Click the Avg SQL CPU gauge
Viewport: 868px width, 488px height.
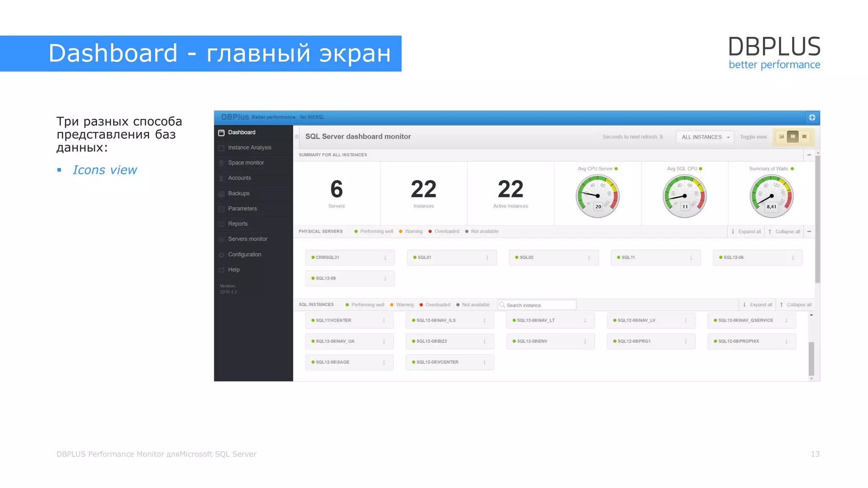click(684, 196)
